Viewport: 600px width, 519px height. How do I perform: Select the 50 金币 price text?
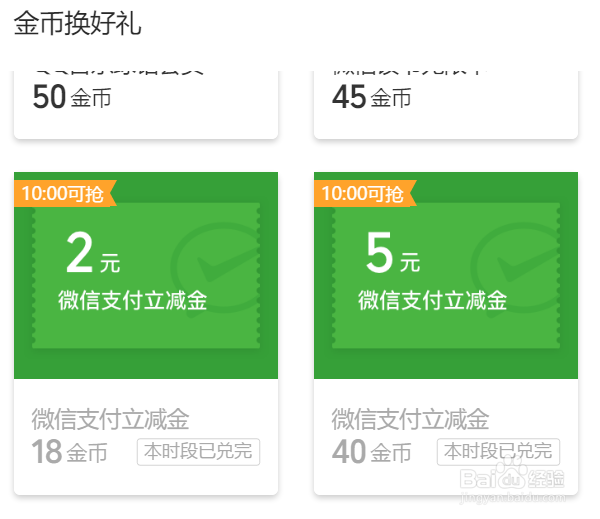click(72, 97)
